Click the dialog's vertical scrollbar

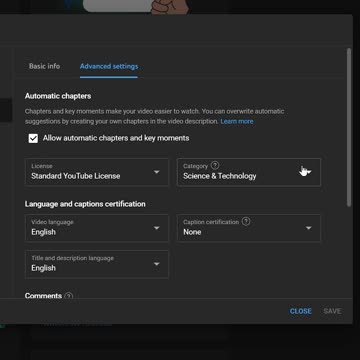coord(349,127)
